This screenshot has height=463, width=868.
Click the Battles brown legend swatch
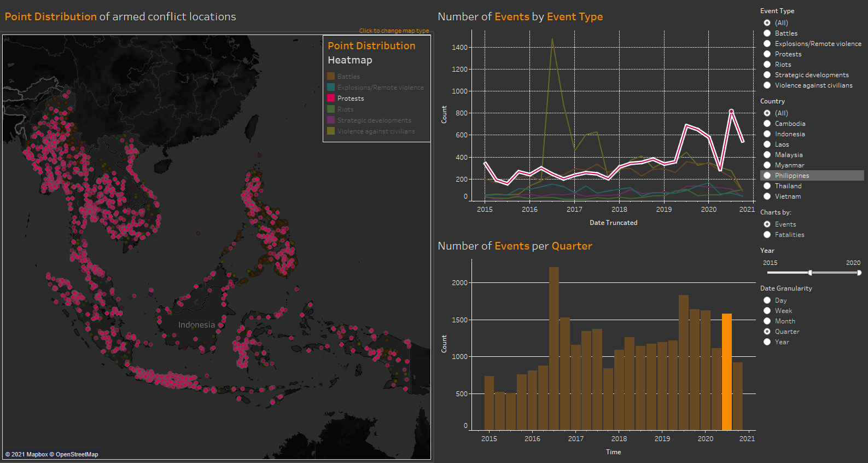[x=331, y=77]
